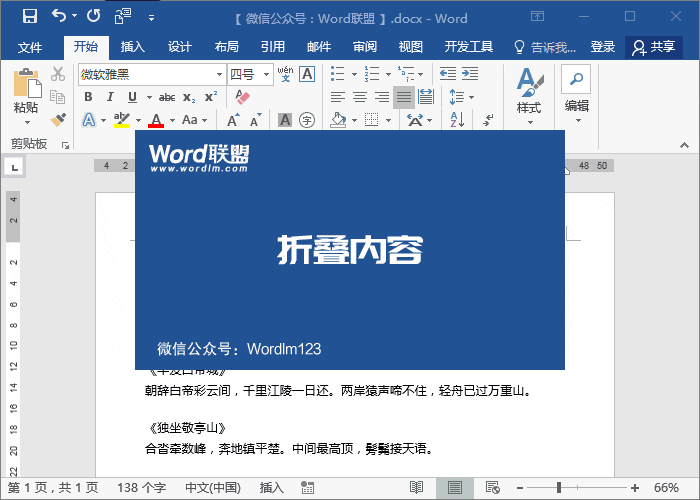Expand the font color dropdown arrow
Viewport: 700px width, 500px height.
(172, 120)
